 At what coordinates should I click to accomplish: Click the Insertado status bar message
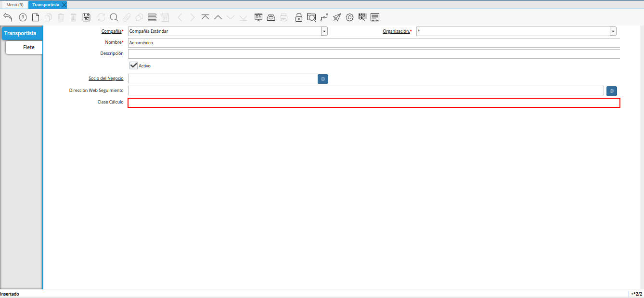(10, 294)
